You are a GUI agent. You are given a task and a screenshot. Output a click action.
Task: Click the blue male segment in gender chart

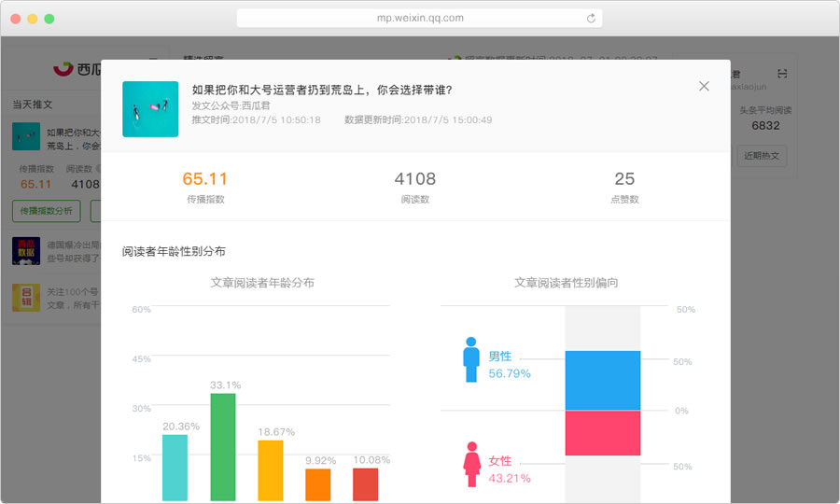tap(602, 381)
